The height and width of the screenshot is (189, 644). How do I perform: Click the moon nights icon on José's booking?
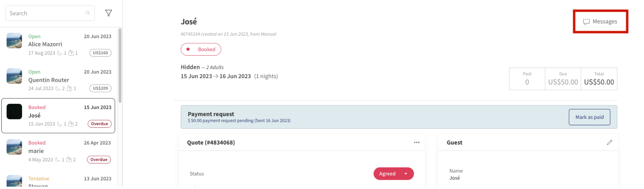pyautogui.click(x=59, y=124)
